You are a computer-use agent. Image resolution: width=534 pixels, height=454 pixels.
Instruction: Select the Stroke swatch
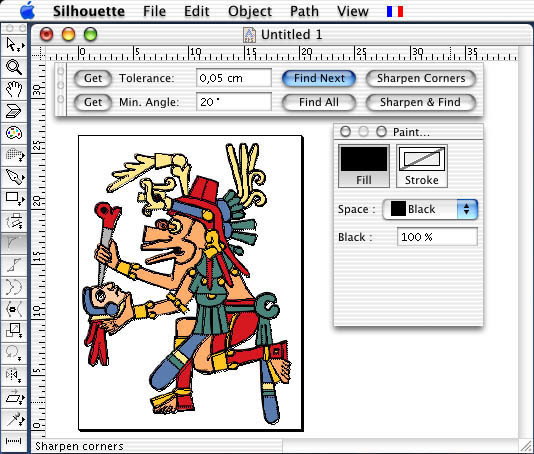[422, 166]
